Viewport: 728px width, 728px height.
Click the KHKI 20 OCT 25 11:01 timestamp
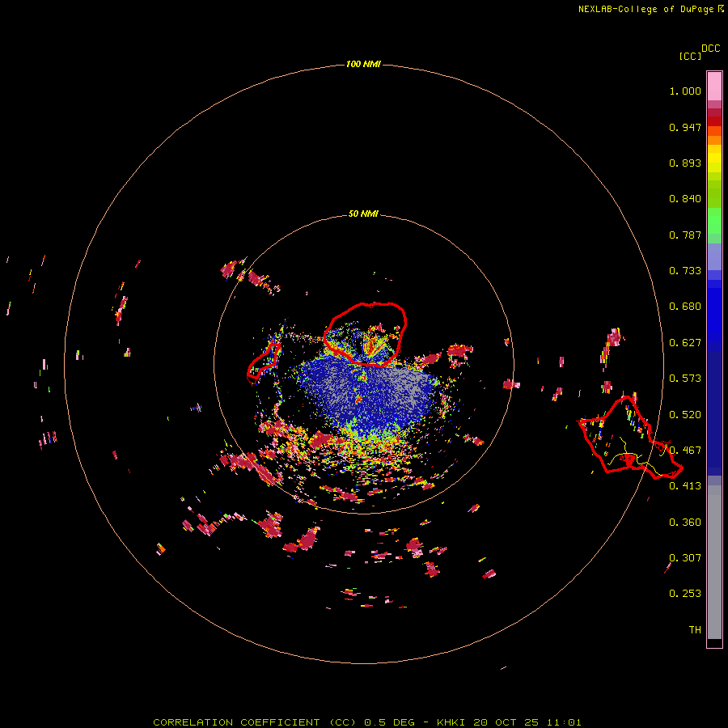(x=509, y=722)
